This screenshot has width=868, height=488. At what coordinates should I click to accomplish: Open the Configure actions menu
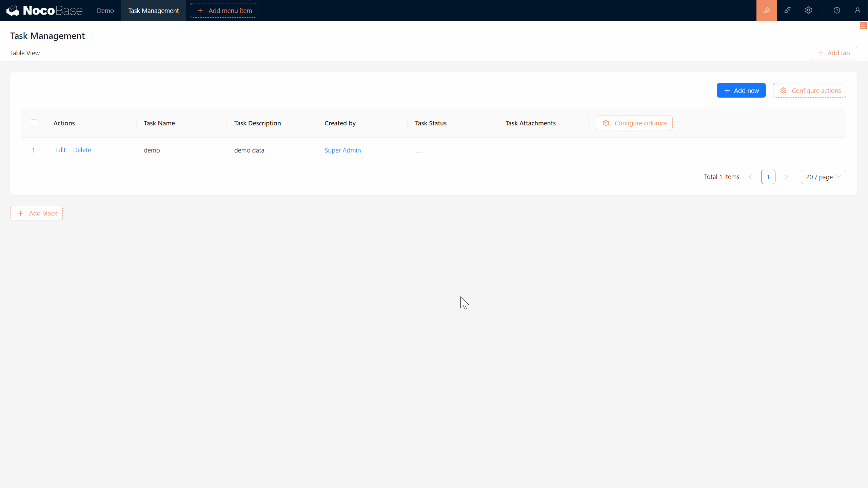click(809, 90)
